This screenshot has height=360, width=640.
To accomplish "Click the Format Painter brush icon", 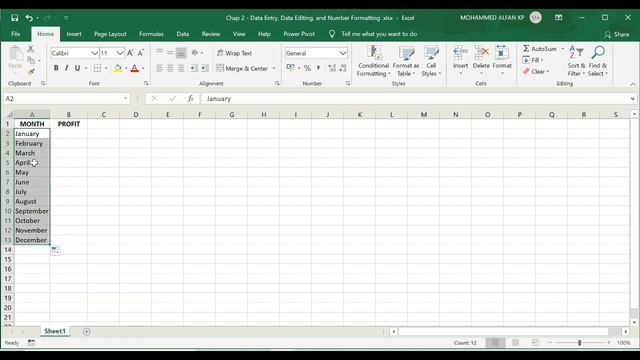I will [31, 72].
